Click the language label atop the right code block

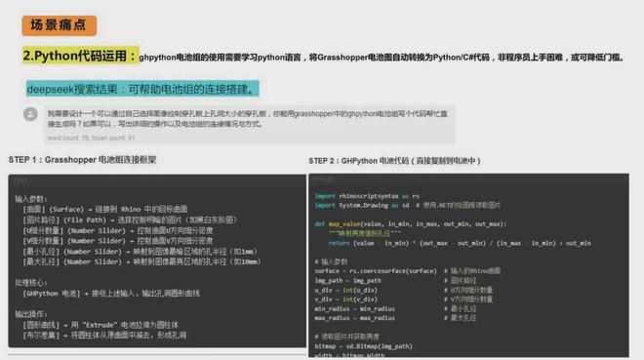(323, 180)
